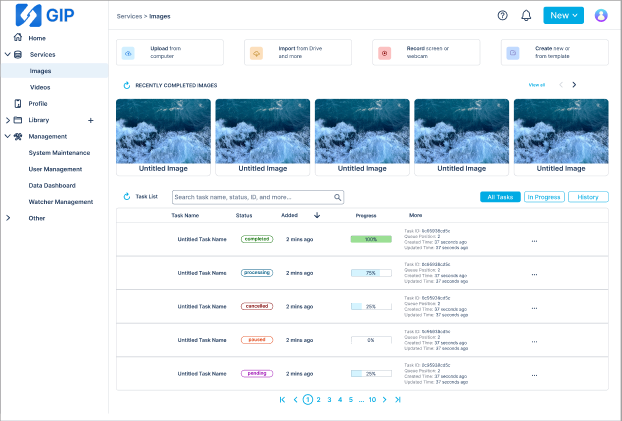The width and height of the screenshot is (622, 421).
Task: Refresh the Task List
Action: [x=127, y=196]
